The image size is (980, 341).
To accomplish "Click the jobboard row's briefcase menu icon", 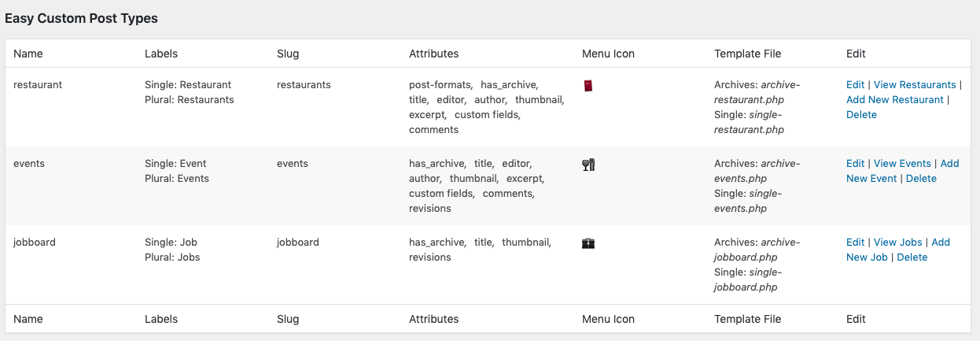I will (588, 243).
